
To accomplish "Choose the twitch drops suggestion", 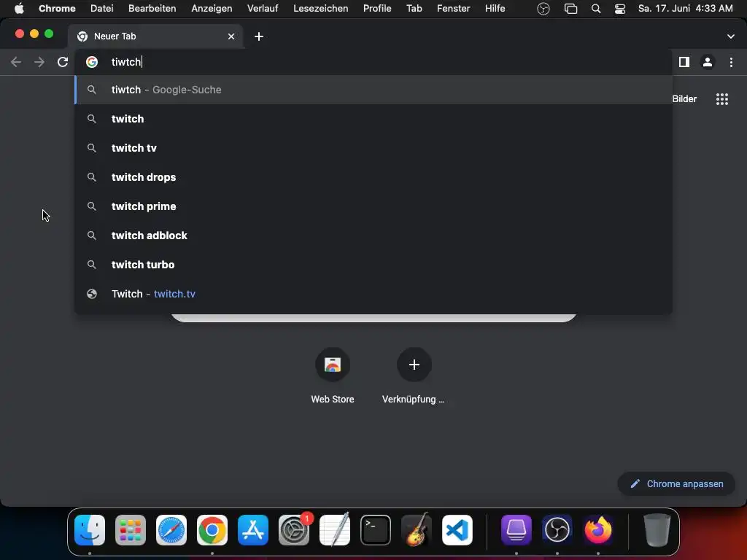I will [373, 177].
